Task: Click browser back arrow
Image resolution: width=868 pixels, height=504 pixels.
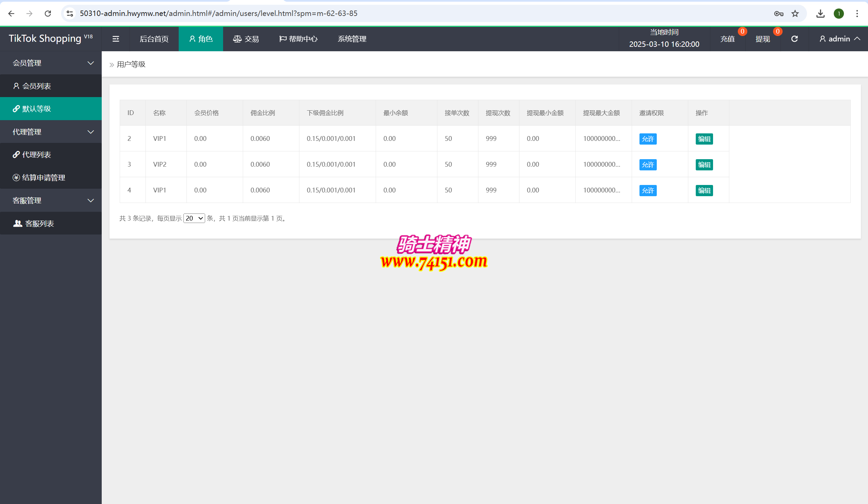Action: [12, 14]
